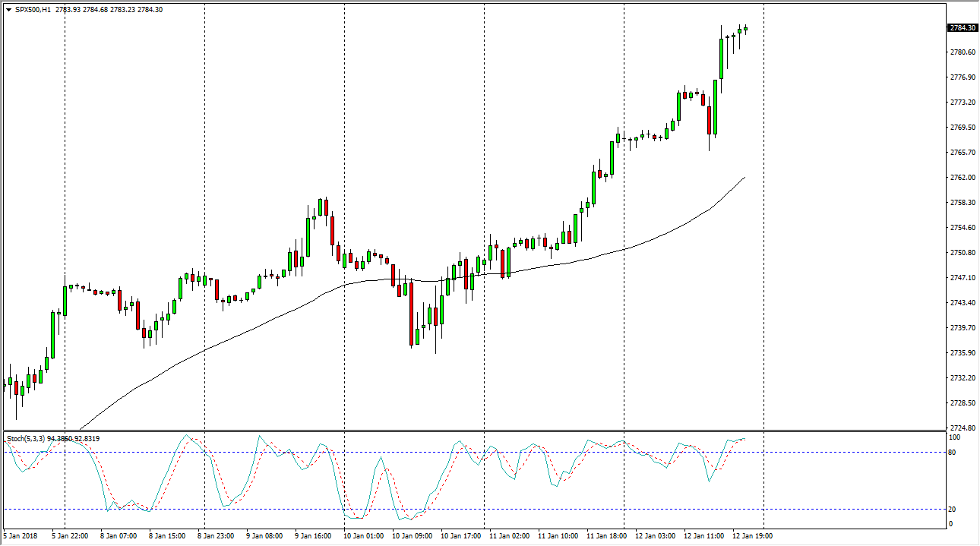Click the end of moving average line

[744, 177]
